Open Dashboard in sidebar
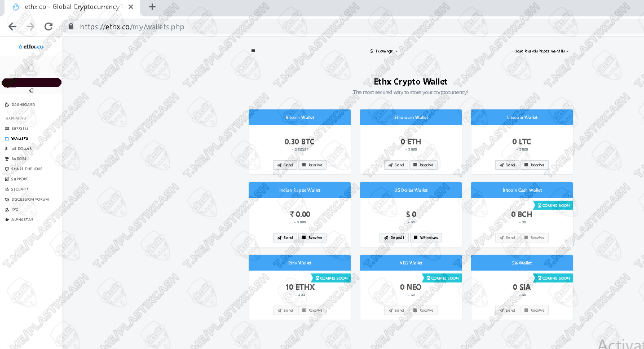The width and height of the screenshot is (644, 349). pos(20,105)
